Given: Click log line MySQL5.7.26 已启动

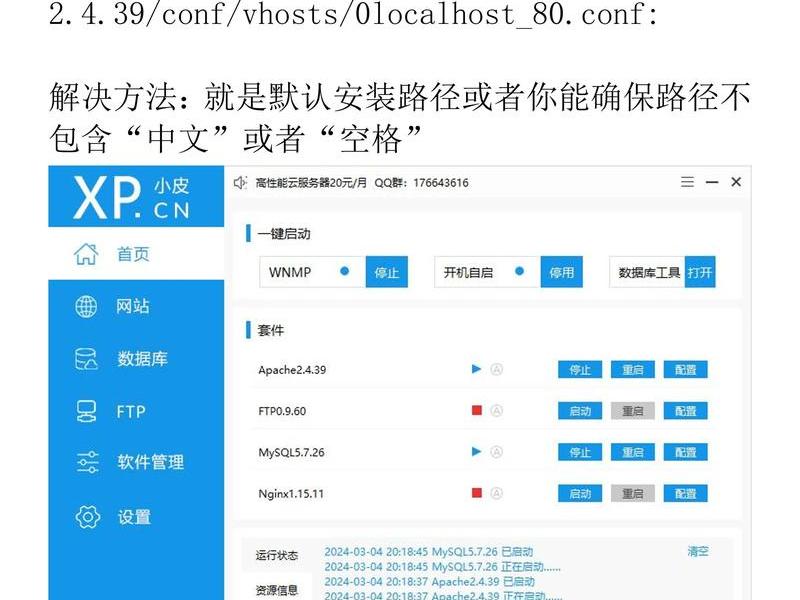Looking at the screenshot, I should pos(429,552).
